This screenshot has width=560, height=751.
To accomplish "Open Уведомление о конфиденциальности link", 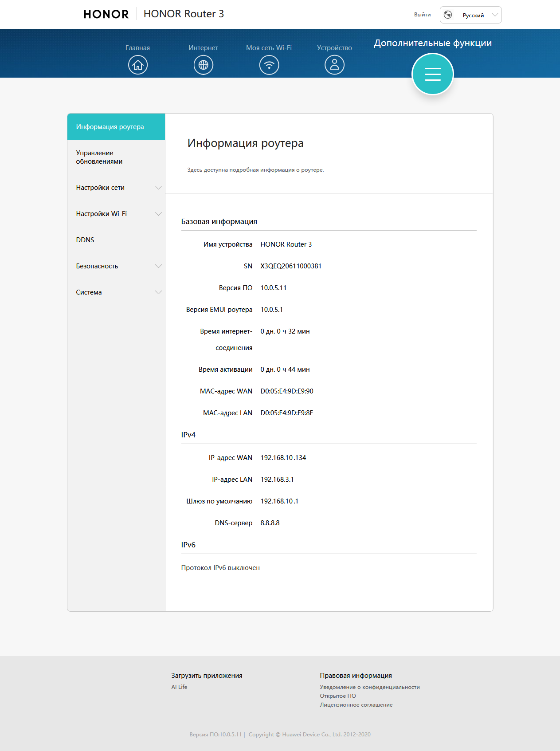I will click(370, 687).
